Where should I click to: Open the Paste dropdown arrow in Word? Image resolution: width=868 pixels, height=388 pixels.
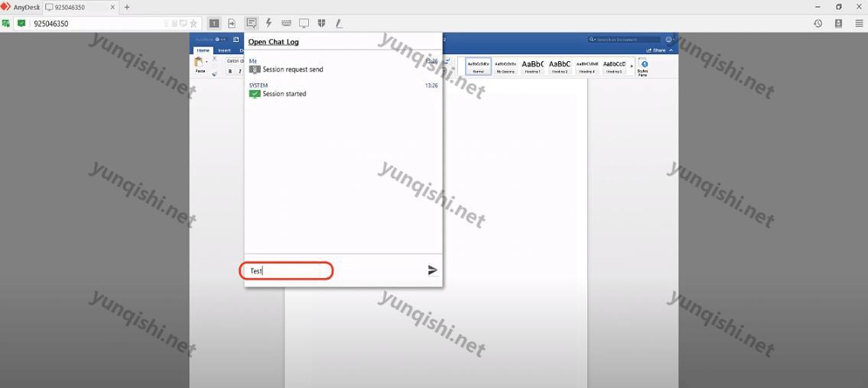206,63
